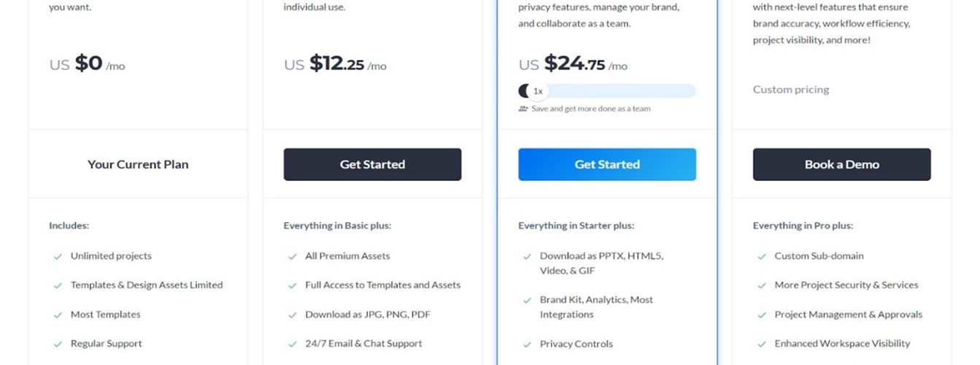The width and height of the screenshot is (980, 365).
Task: Click the Save and get more done text
Action: click(x=590, y=109)
